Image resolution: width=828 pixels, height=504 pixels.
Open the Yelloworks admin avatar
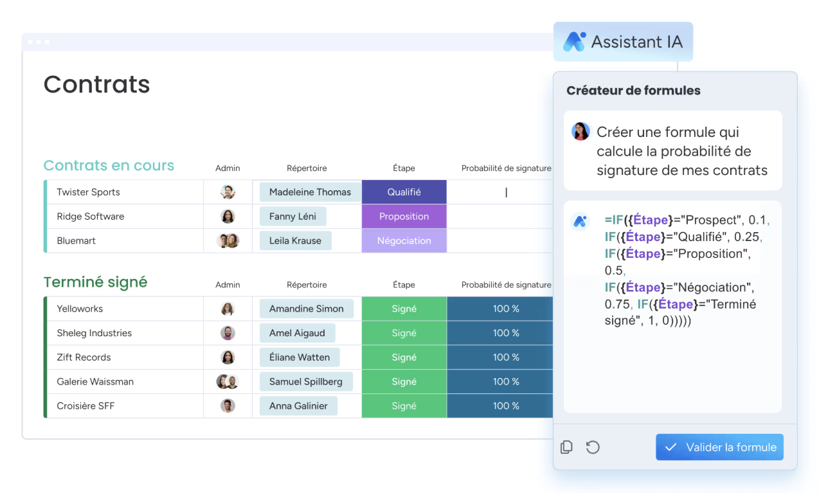228,309
